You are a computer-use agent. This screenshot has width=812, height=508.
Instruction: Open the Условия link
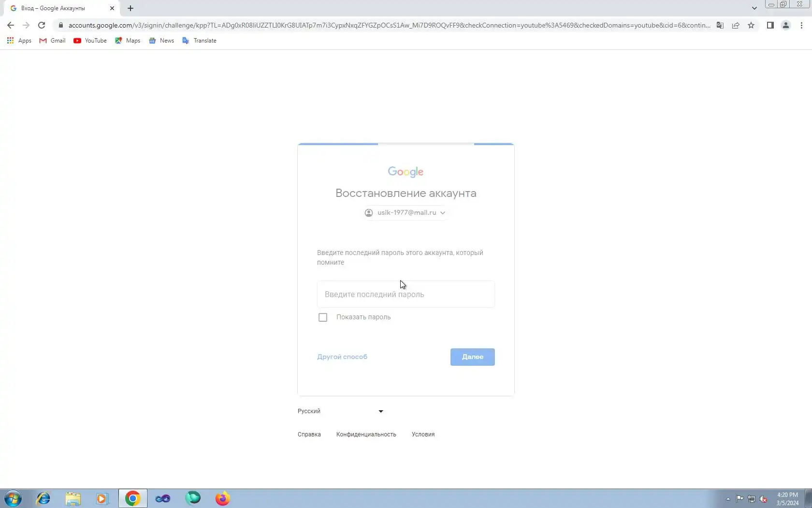click(423, 434)
